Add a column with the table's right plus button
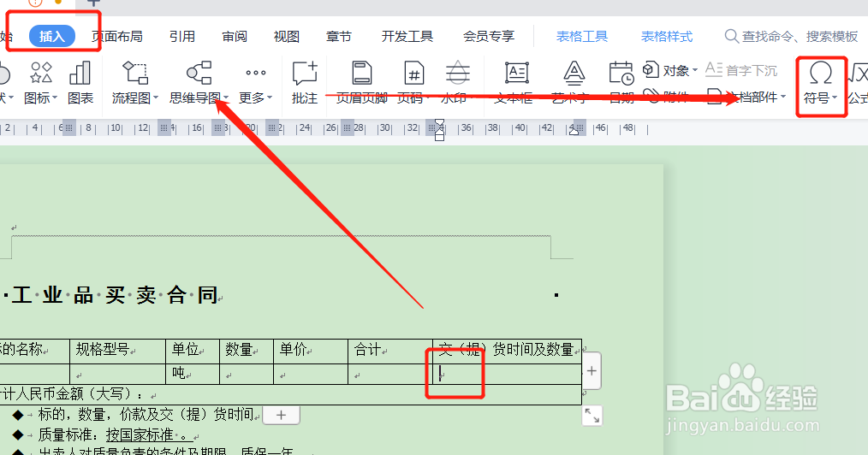Image resolution: width=868 pixels, height=455 pixels. pos(592,370)
